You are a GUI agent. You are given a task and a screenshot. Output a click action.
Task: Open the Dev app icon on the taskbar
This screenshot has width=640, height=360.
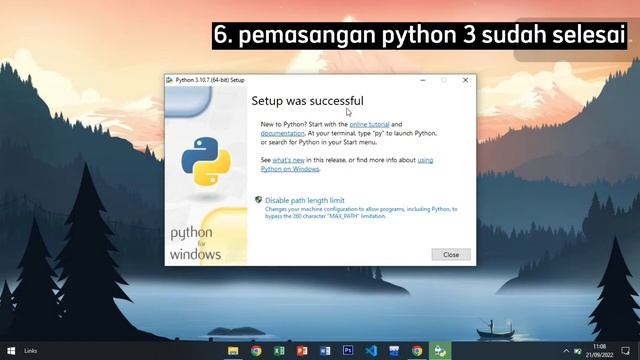click(394, 351)
